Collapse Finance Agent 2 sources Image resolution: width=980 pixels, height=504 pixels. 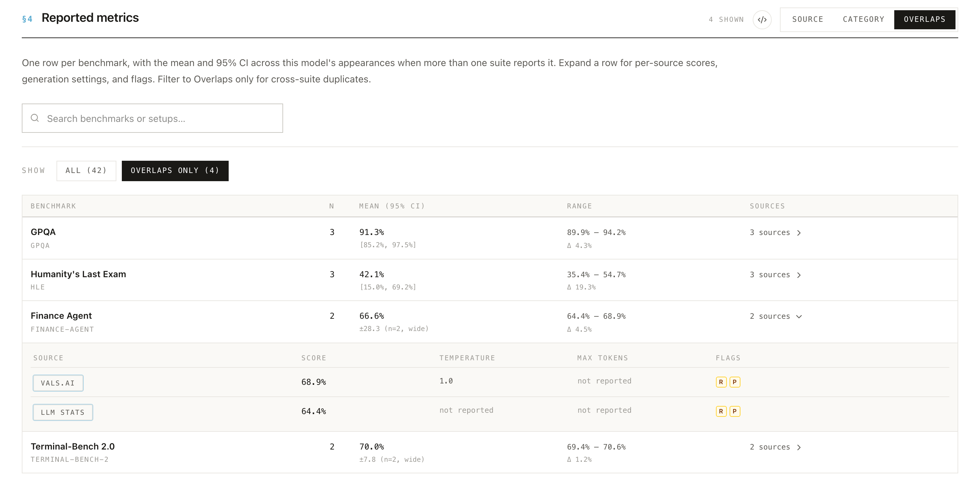(776, 316)
